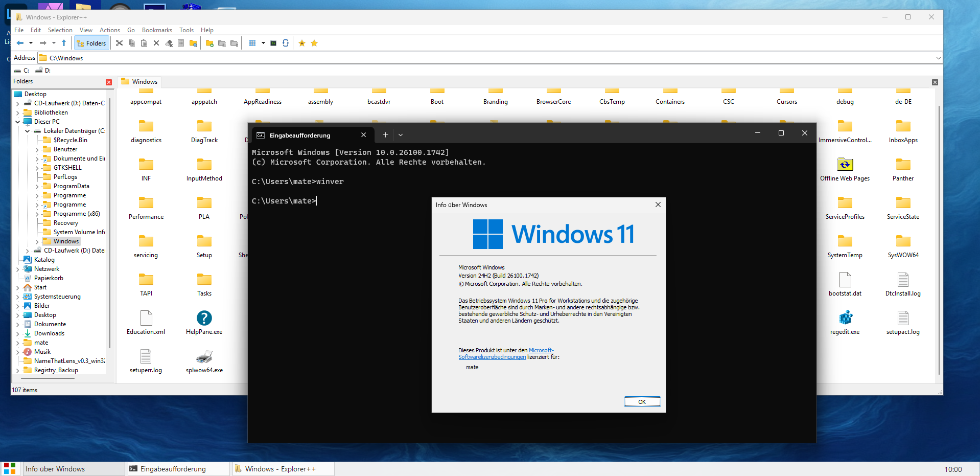Open the Actions menu
This screenshot has width=980, height=476.
point(110,30)
